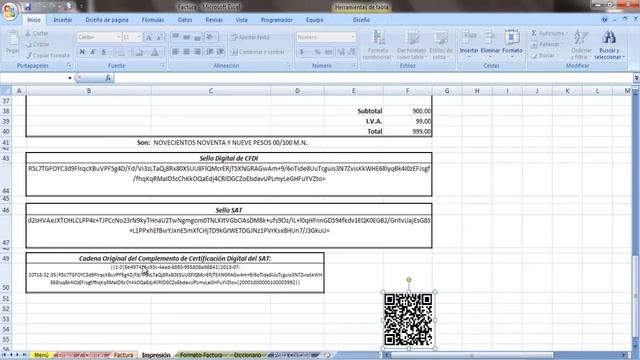This screenshot has width=640, height=360.
Task: Open Rellenar (Fill) dropdown
Action: click(x=546, y=44)
